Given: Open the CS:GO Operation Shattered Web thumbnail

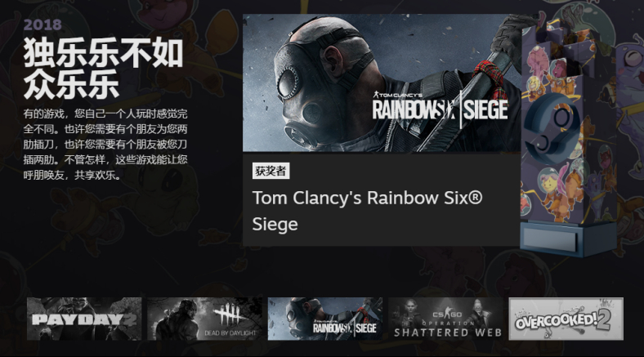Looking at the screenshot, I should (x=445, y=319).
